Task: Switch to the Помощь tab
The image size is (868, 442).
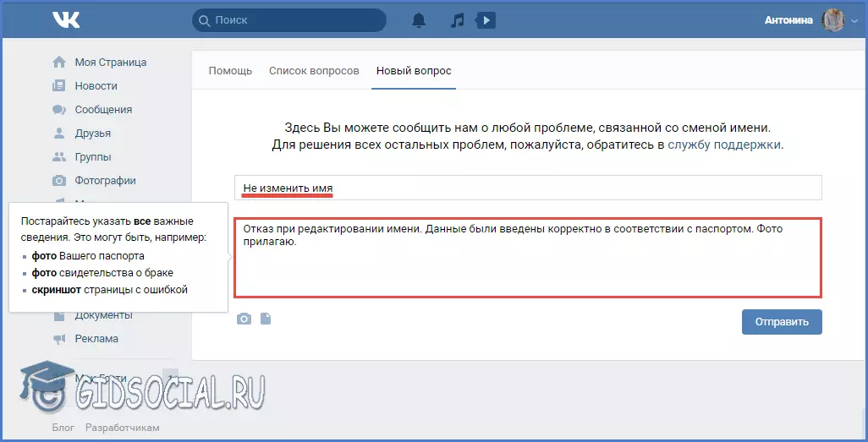Action: pyautogui.click(x=230, y=70)
